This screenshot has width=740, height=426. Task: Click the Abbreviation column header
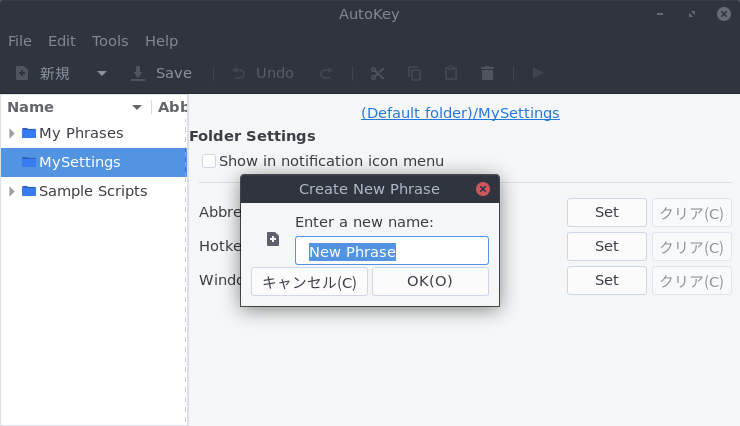(x=172, y=108)
